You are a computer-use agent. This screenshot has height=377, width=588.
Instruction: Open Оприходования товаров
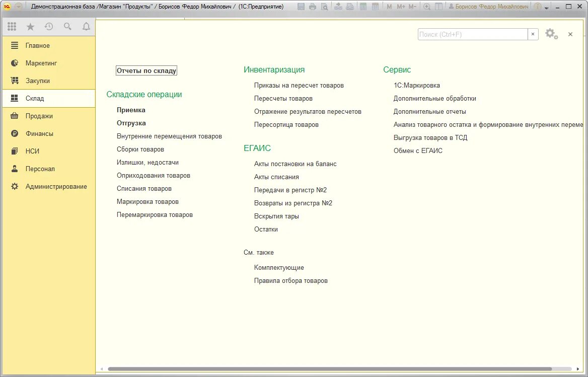coord(154,175)
